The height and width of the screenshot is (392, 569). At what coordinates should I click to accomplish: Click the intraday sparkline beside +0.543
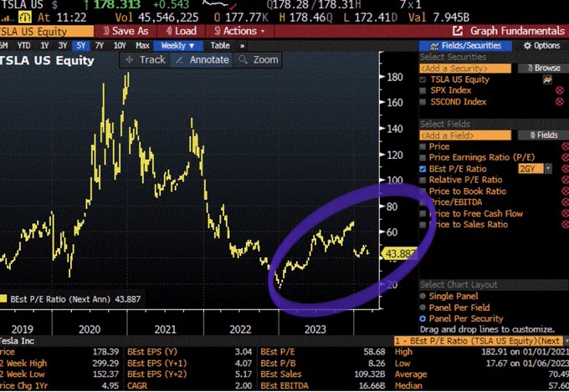pos(219,4)
